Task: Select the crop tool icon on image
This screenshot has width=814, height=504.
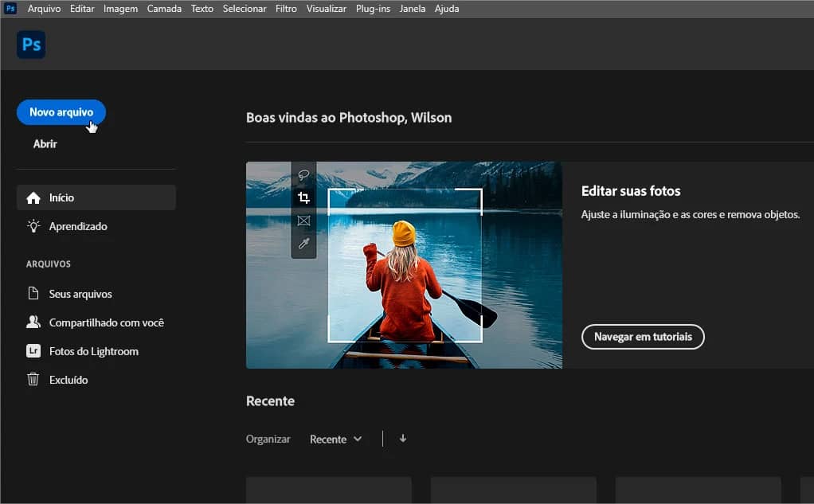Action: click(303, 197)
